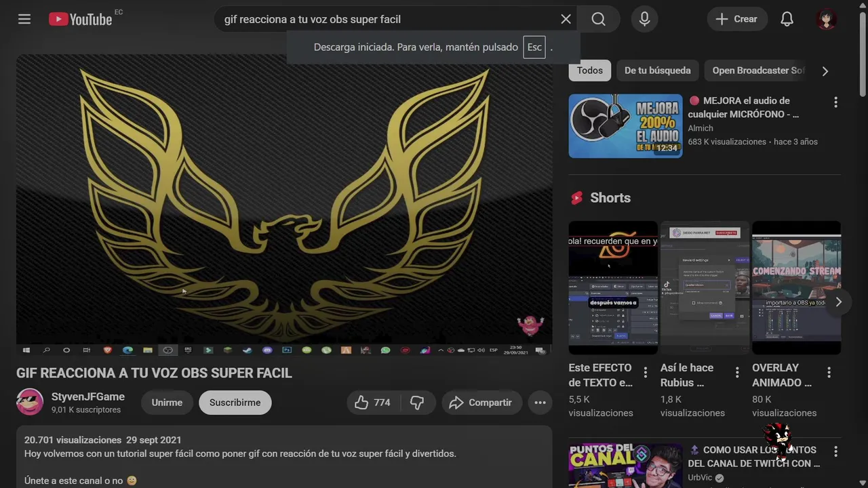Screen dimensions: 868x488
Task: Click the magnifier search button
Action: coord(598,19)
